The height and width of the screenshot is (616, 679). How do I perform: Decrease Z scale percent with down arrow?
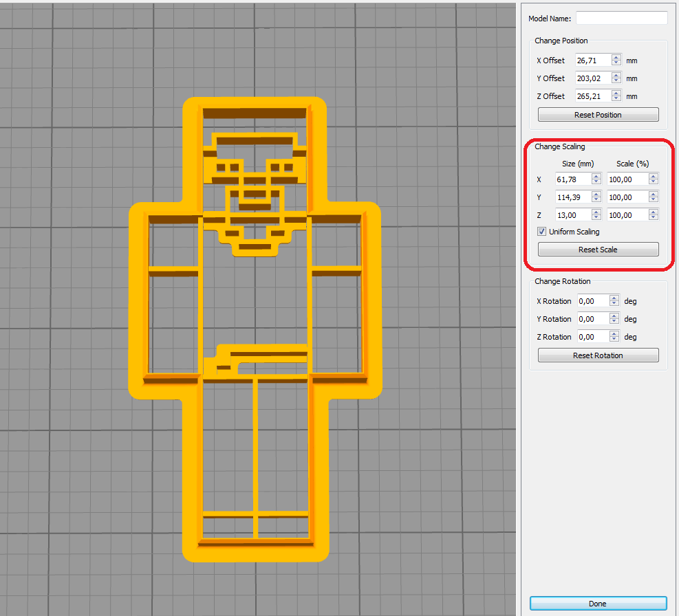click(654, 218)
